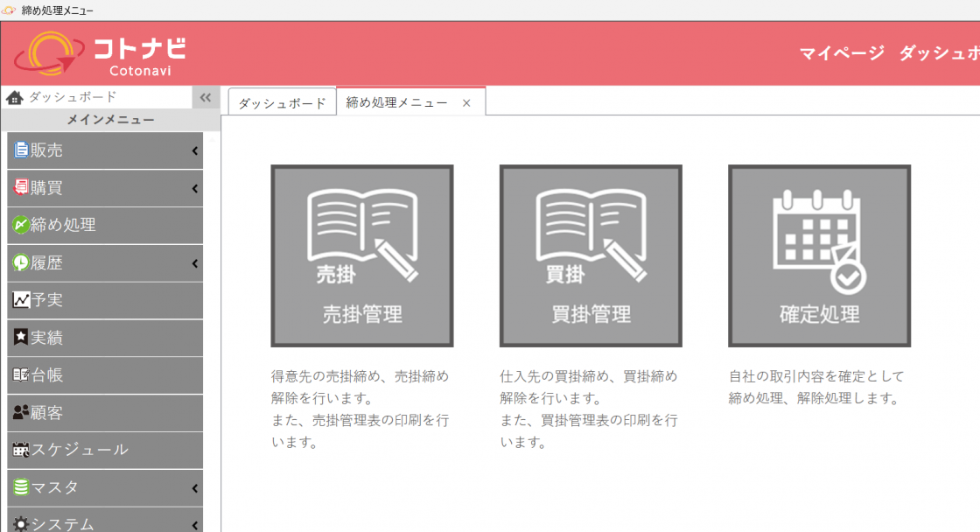The width and height of the screenshot is (980, 532).
Task: Open the 売掛管理 tile icon
Action: coord(362,255)
